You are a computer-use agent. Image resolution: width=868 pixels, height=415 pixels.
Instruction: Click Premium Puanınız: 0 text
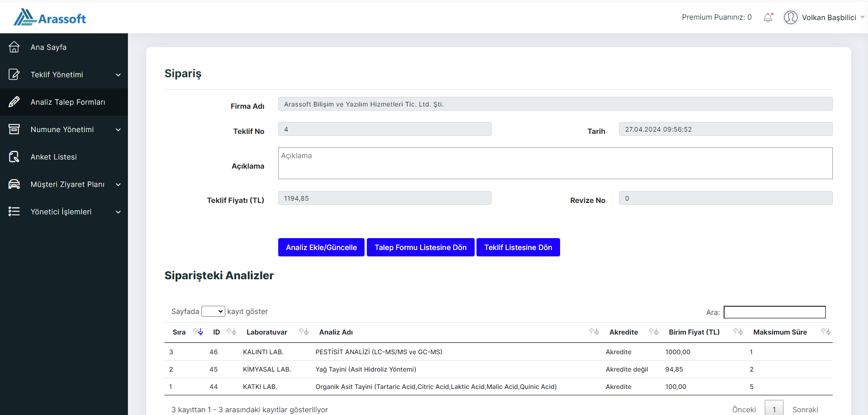click(716, 17)
